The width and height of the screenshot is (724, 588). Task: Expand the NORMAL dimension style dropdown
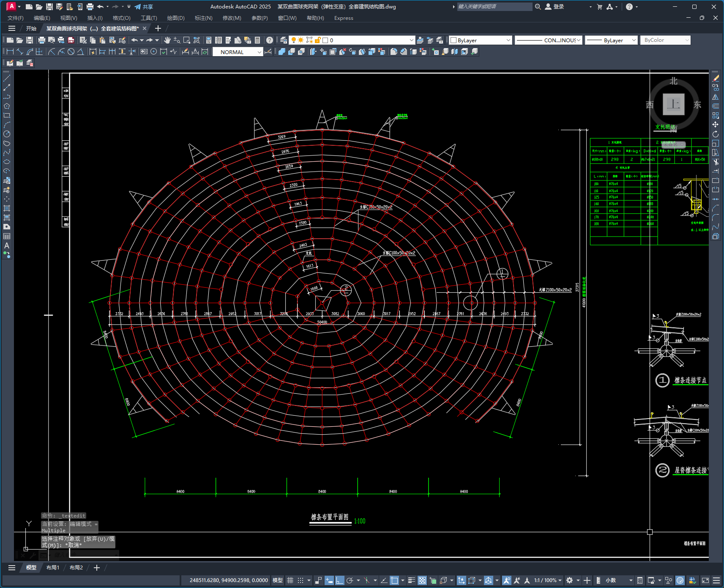pos(238,52)
